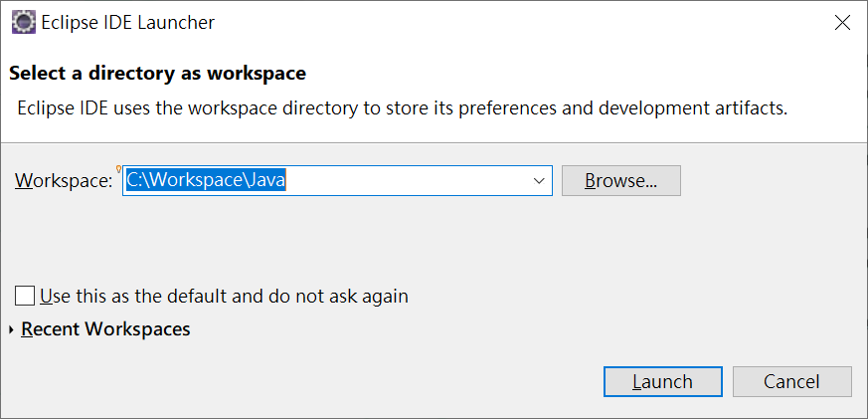Cancel the workspace launcher dialog
The image size is (868, 419).
(x=791, y=381)
